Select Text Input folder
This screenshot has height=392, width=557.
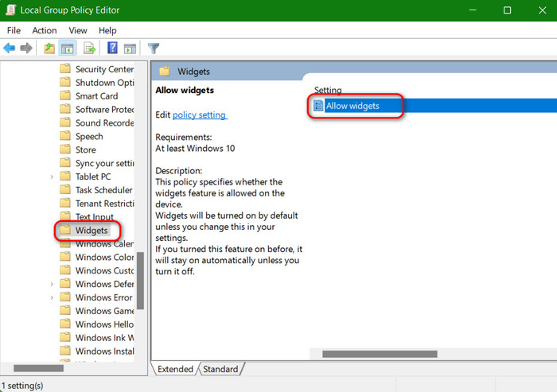coord(95,216)
